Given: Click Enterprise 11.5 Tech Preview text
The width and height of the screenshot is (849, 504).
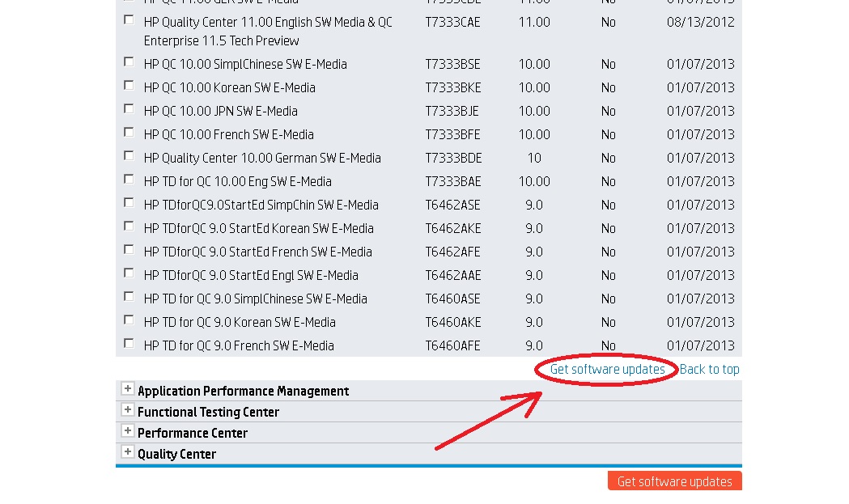Looking at the screenshot, I should click(222, 40).
